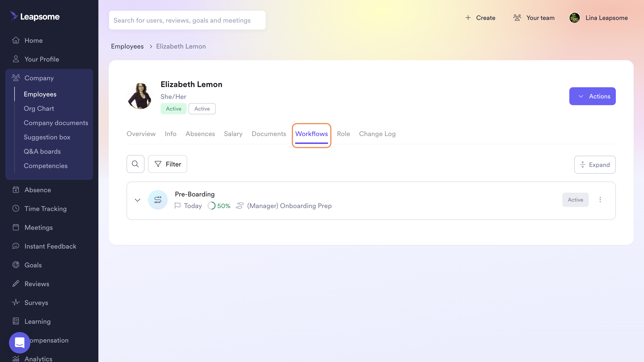The height and width of the screenshot is (362, 644).
Task: Go to Your Profile in sidebar
Action: 36,59
